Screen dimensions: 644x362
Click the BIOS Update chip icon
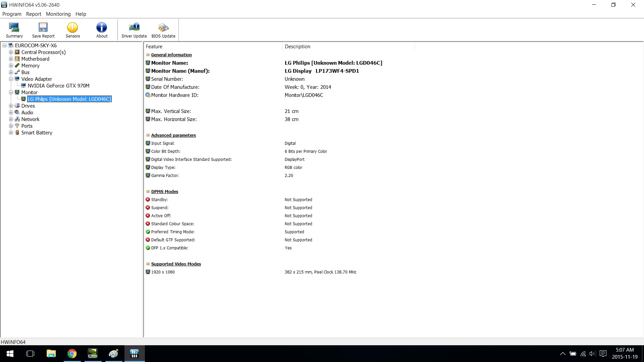click(x=163, y=30)
